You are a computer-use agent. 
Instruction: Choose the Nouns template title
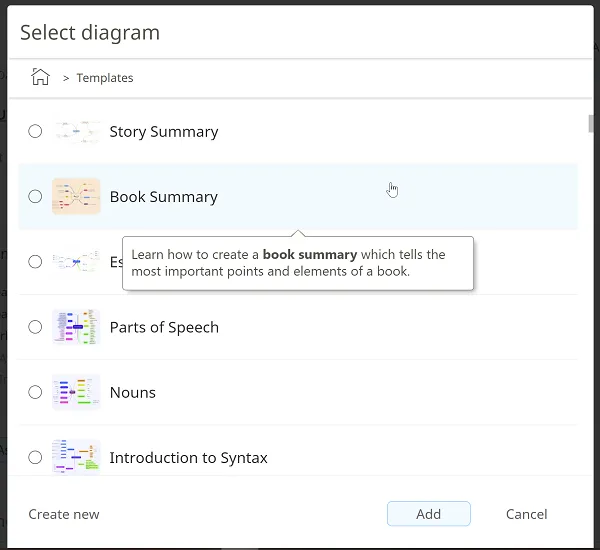(x=132, y=392)
